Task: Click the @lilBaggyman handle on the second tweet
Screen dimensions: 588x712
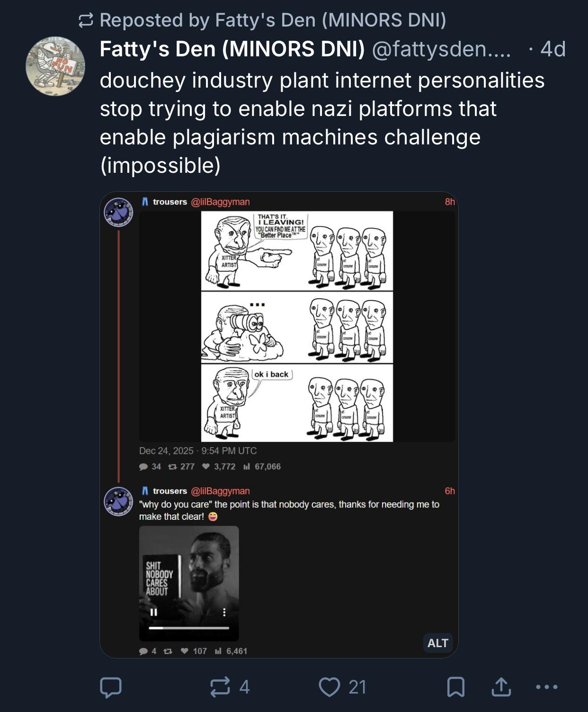Action: click(220, 491)
